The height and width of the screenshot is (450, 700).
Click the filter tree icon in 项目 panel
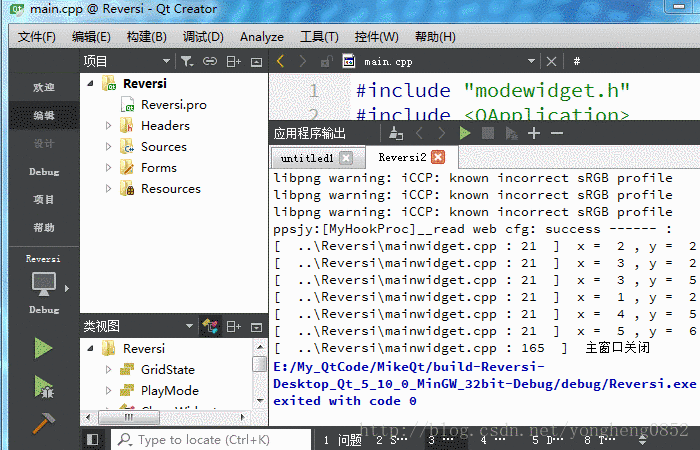[187, 61]
